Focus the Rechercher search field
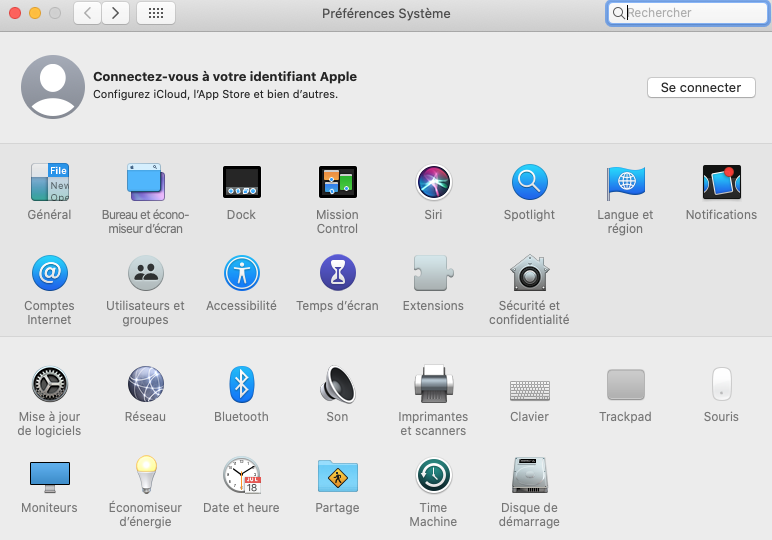Image resolution: width=772 pixels, height=540 pixels. point(688,13)
